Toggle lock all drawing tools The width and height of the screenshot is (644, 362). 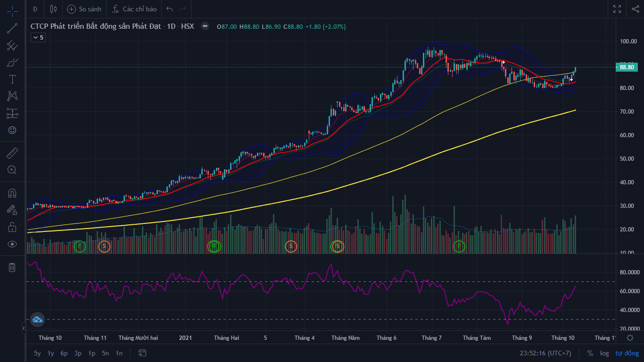click(x=12, y=227)
